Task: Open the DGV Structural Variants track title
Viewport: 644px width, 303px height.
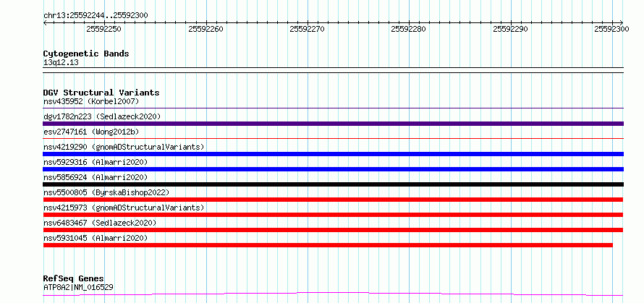Action: [x=101, y=93]
